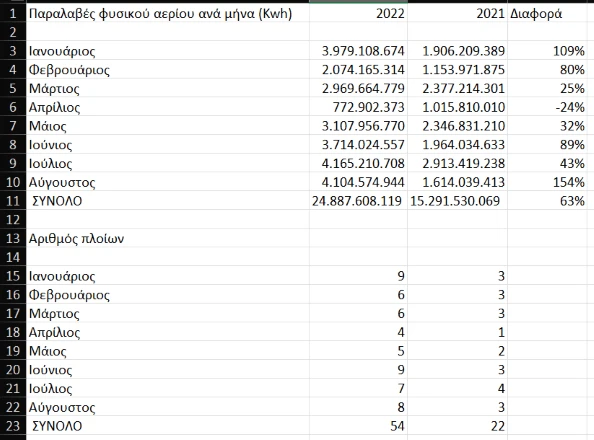The width and height of the screenshot is (594, 440).
Task: Select 'Μάρτιος' label in row 5
Action: [54, 89]
